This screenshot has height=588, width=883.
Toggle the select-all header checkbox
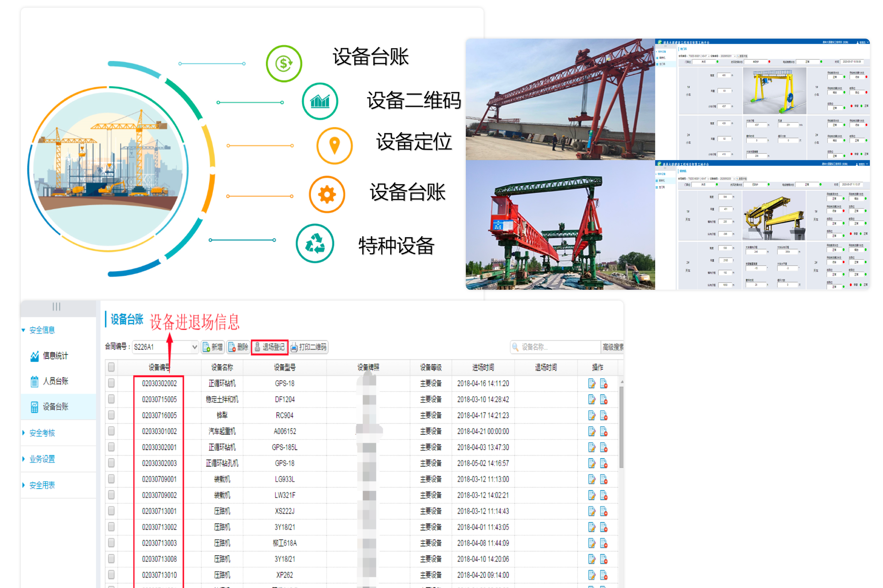[x=111, y=367]
